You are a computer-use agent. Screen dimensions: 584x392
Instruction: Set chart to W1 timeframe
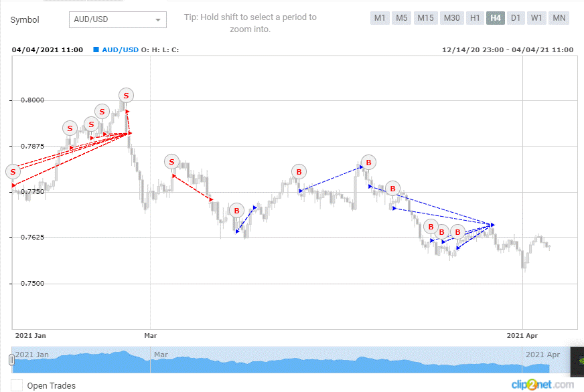[x=536, y=18]
